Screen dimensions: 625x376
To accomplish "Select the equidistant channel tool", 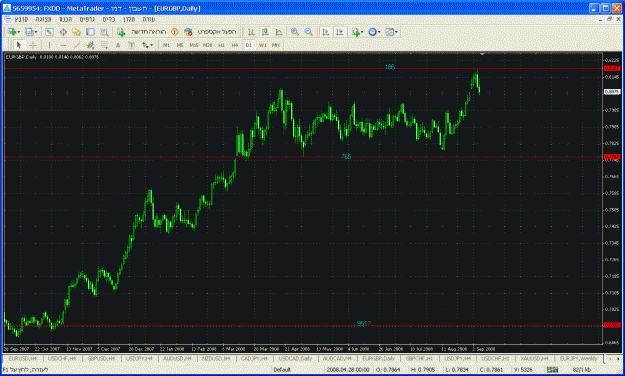I will click(x=90, y=45).
